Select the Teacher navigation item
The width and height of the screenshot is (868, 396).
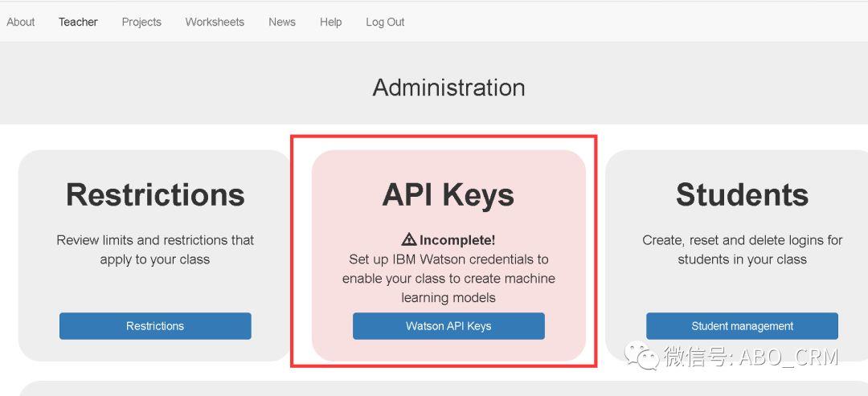tap(78, 22)
